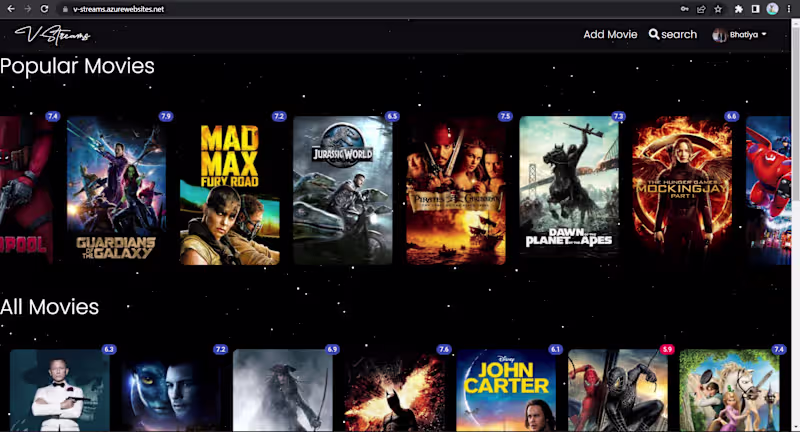The height and width of the screenshot is (432, 800).
Task: Click the Popular Movies heading
Action: coord(77,66)
